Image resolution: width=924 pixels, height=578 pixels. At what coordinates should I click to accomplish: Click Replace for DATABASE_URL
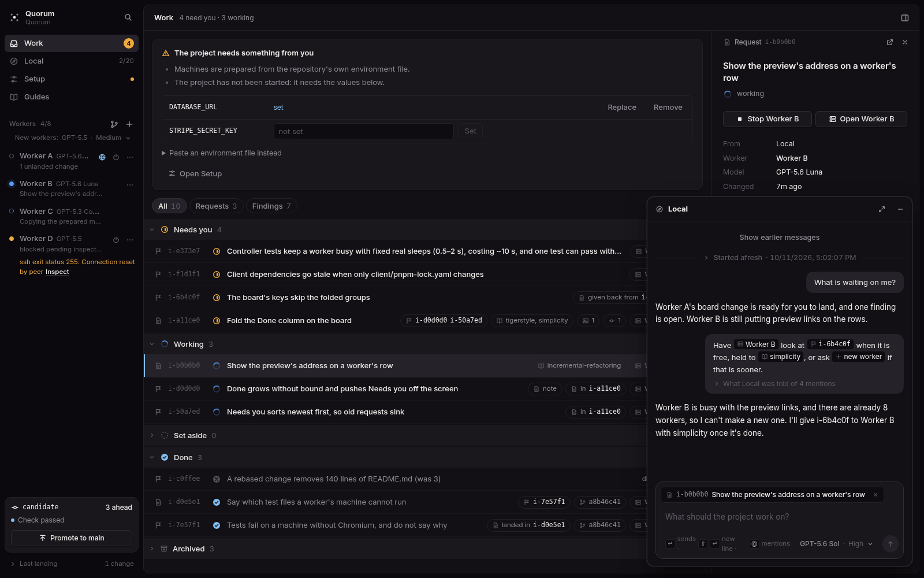(x=622, y=108)
